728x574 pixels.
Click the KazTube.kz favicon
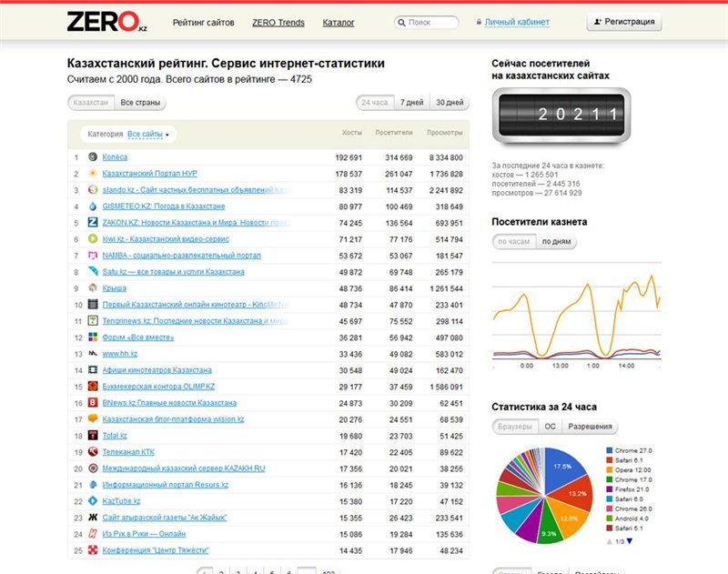(93, 500)
